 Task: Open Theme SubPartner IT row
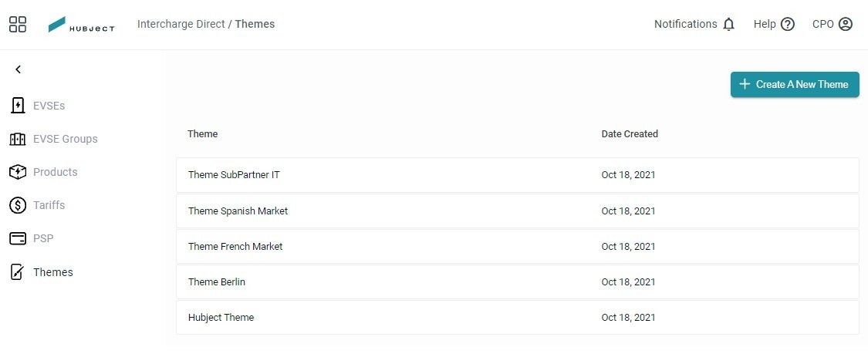point(518,175)
